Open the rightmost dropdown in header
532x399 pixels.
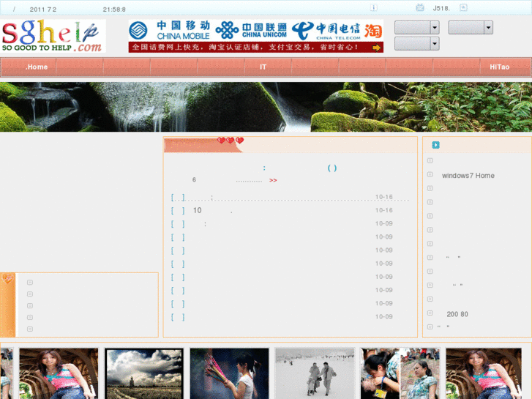coord(471,28)
